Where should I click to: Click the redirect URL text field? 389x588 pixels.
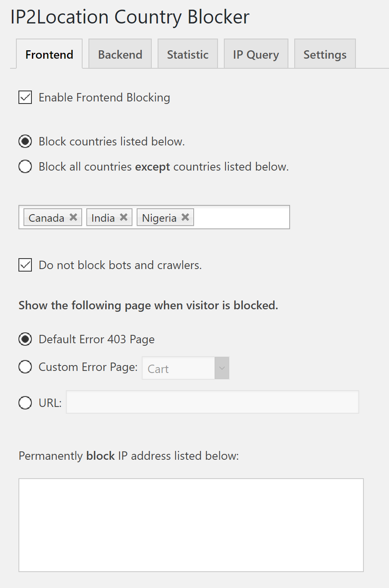213,402
